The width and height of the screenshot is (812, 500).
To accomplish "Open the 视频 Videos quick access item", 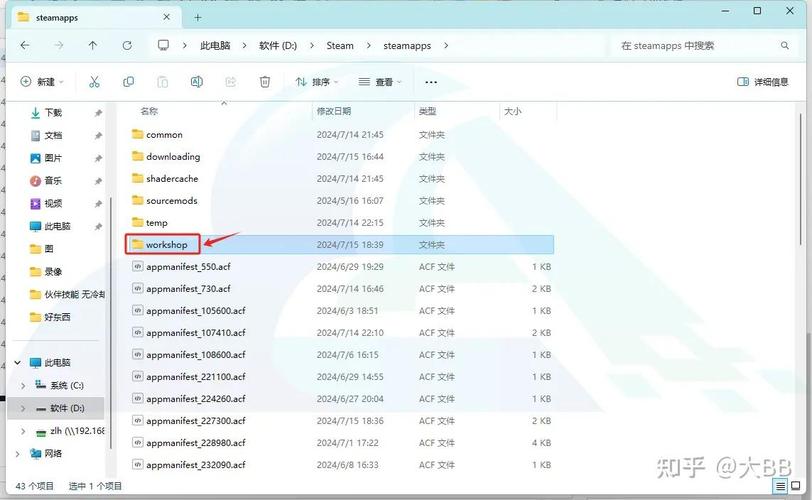I will [x=53, y=203].
